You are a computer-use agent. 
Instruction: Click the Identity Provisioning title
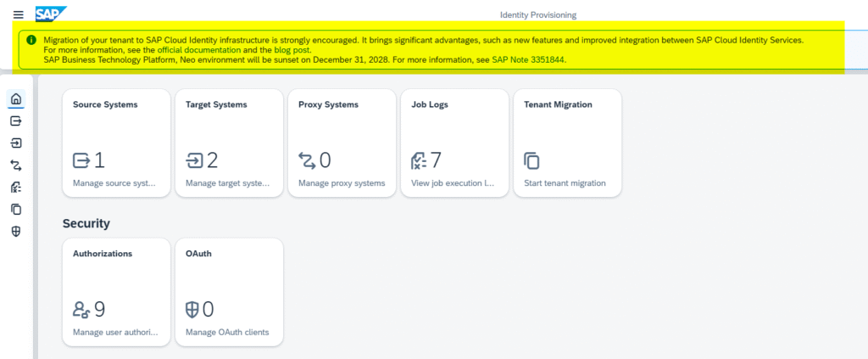[x=538, y=15]
